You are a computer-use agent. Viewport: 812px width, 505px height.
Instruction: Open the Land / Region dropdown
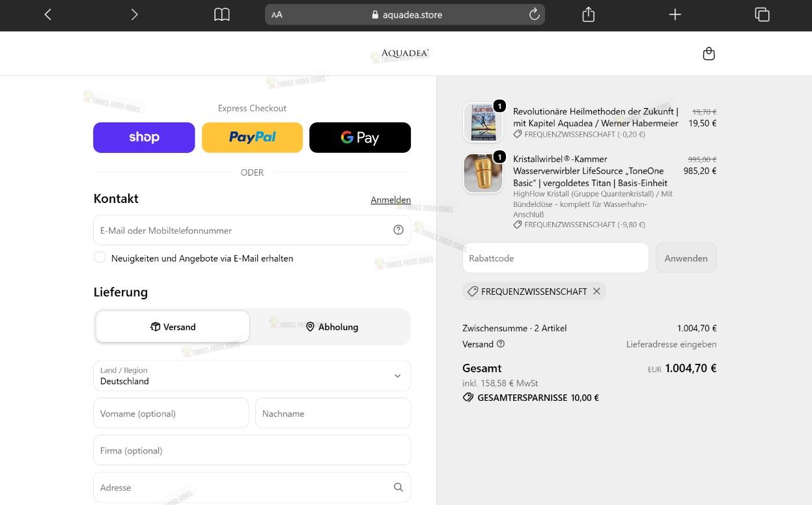(x=252, y=375)
